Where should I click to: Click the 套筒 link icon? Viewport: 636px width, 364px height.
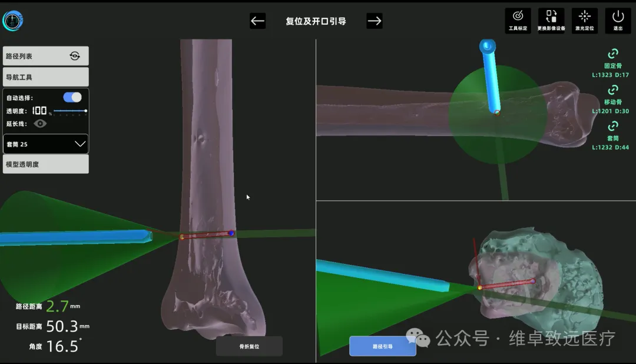[613, 126]
